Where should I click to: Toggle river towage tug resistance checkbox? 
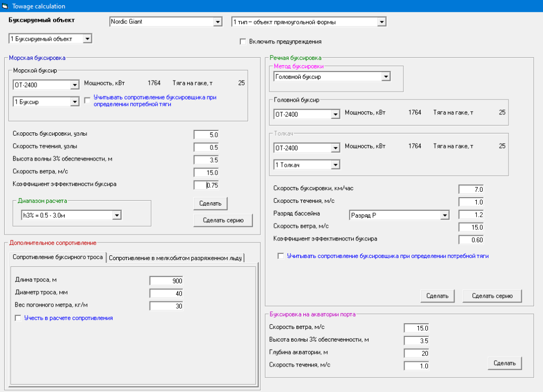click(281, 256)
